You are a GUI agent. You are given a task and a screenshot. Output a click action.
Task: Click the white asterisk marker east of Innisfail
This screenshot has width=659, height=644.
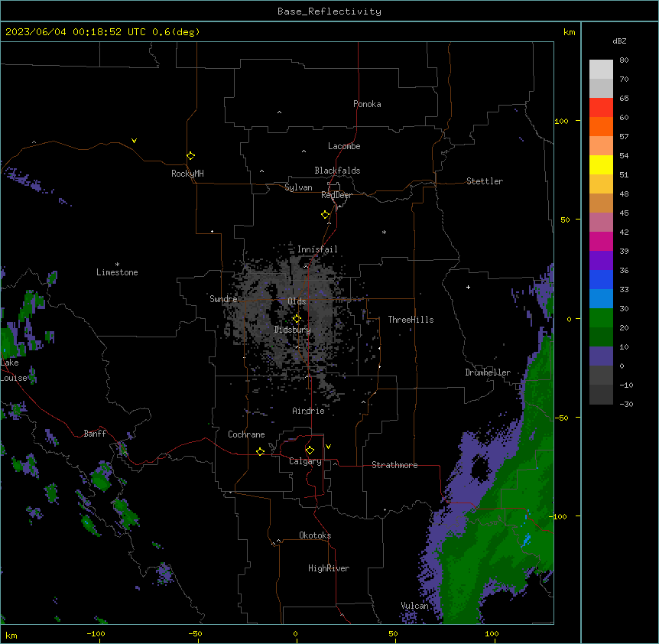(384, 232)
